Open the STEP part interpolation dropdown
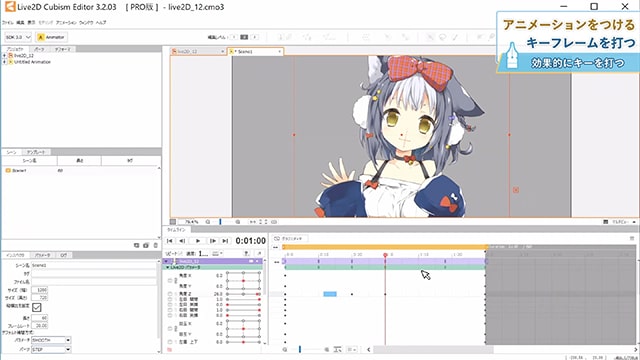Image resolution: width=640 pixels, height=360 pixels. 51,350
